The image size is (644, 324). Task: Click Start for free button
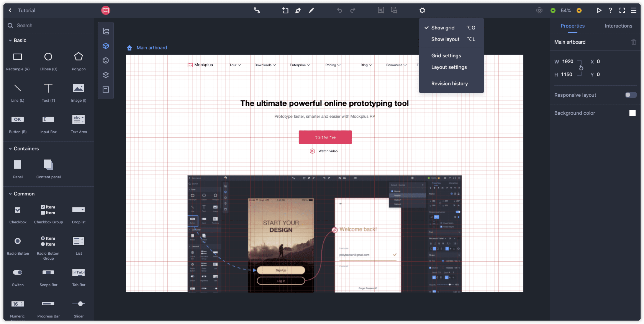point(325,137)
